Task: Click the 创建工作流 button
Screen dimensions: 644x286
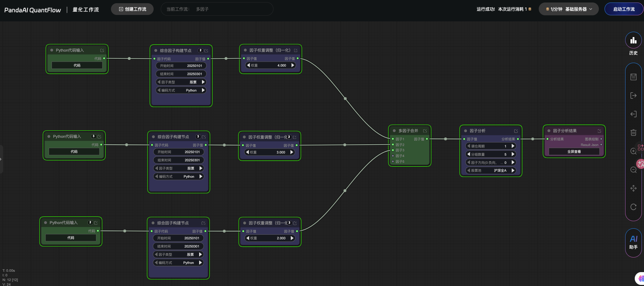Action: [x=132, y=9]
